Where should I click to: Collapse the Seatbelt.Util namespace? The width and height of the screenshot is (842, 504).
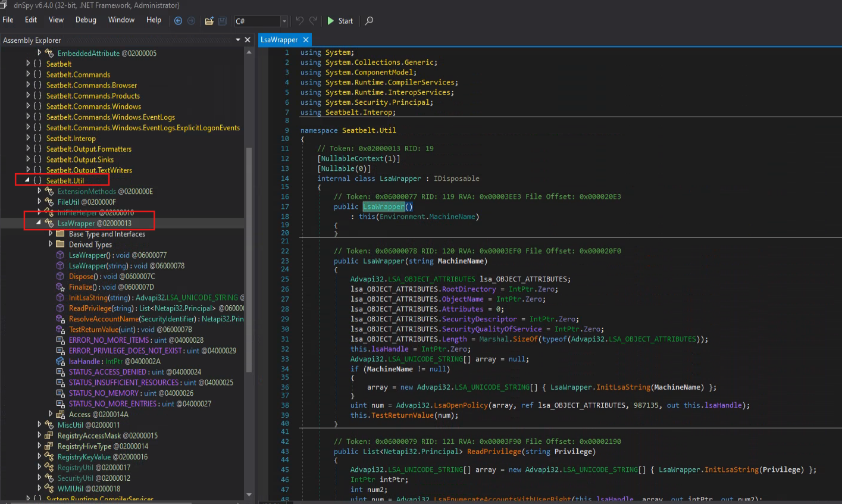(x=28, y=180)
